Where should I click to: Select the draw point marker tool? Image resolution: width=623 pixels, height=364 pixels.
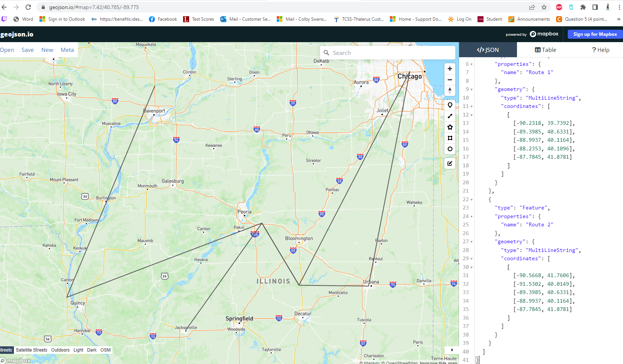450,105
